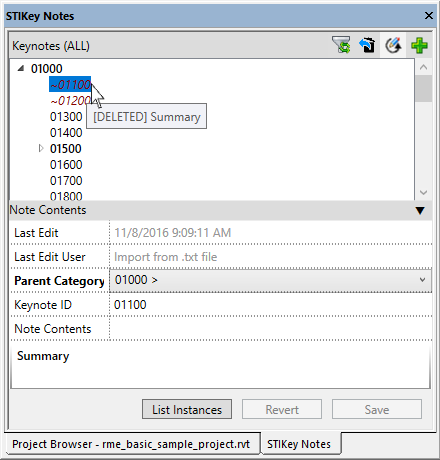Collapse the 01000 tree node
The image size is (440, 460).
pos(21,68)
